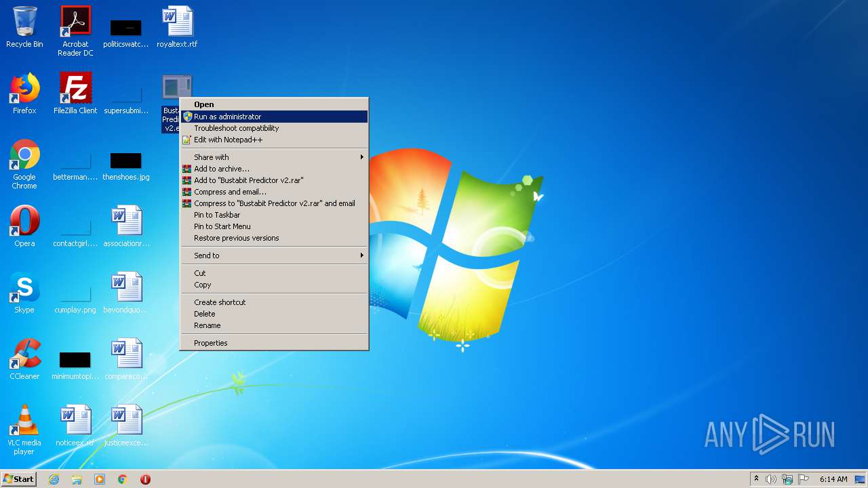Screen dimensions: 868x488
Task: Select the justiceexce... document icon
Action: pos(126,426)
